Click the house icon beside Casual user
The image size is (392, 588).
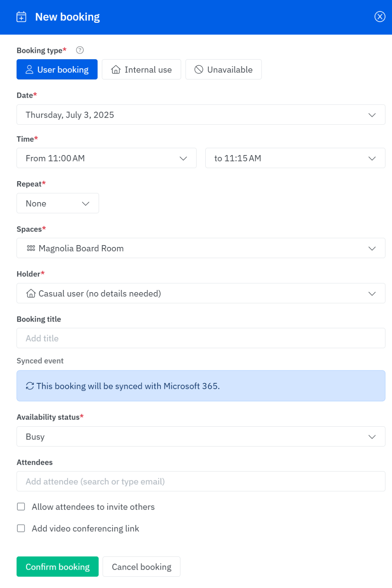30,293
